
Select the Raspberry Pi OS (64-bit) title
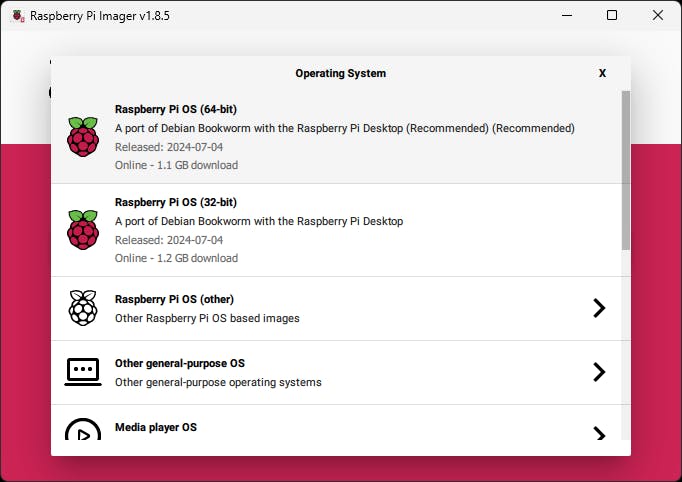pyautogui.click(x=176, y=109)
